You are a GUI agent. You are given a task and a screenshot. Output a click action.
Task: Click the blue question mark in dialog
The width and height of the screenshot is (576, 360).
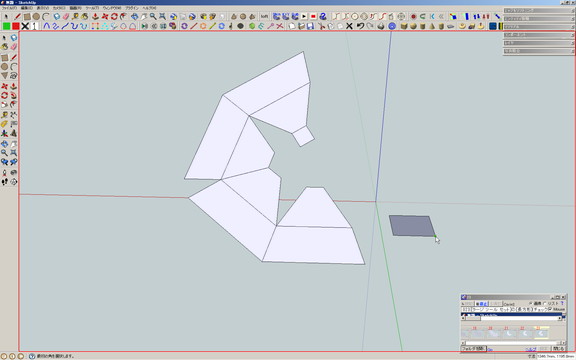click(562, 303)
